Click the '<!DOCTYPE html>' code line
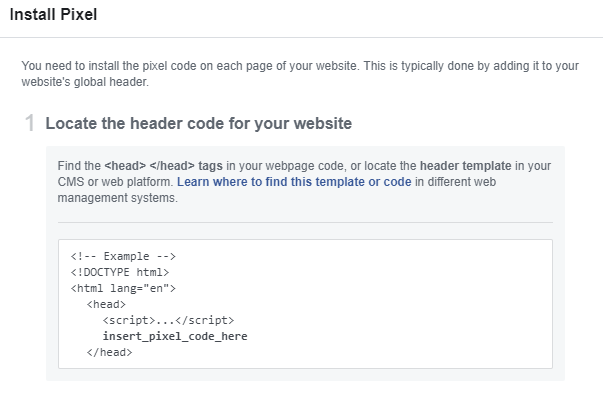Image resolution: width=603 pixels, height=399 pixels. pos(120,272)
